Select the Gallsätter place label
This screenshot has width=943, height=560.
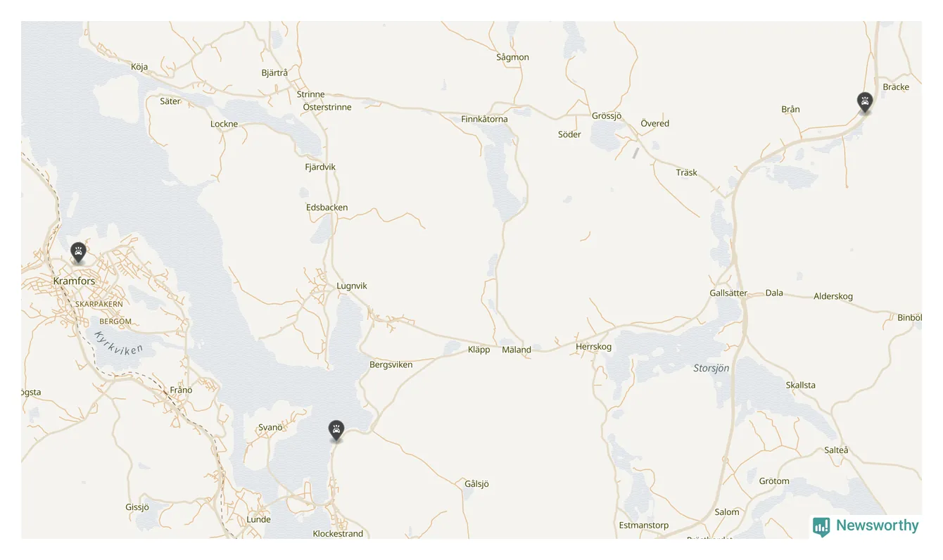point(728,293)
